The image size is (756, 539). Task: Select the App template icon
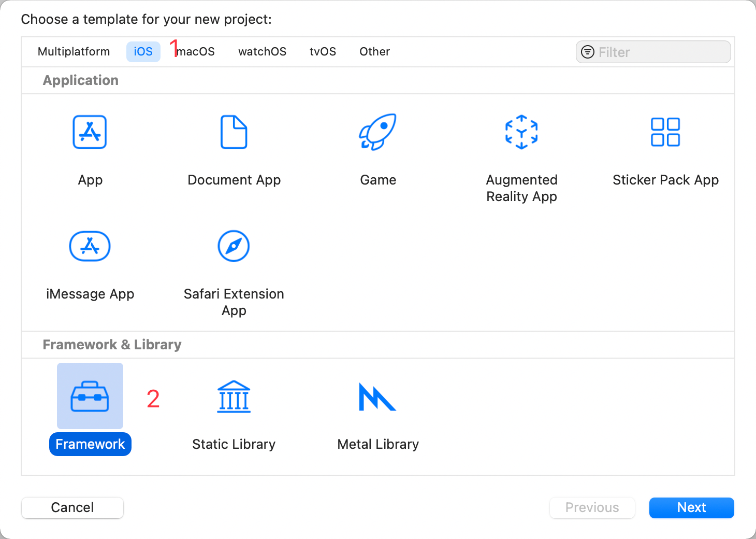pos(90,132)
